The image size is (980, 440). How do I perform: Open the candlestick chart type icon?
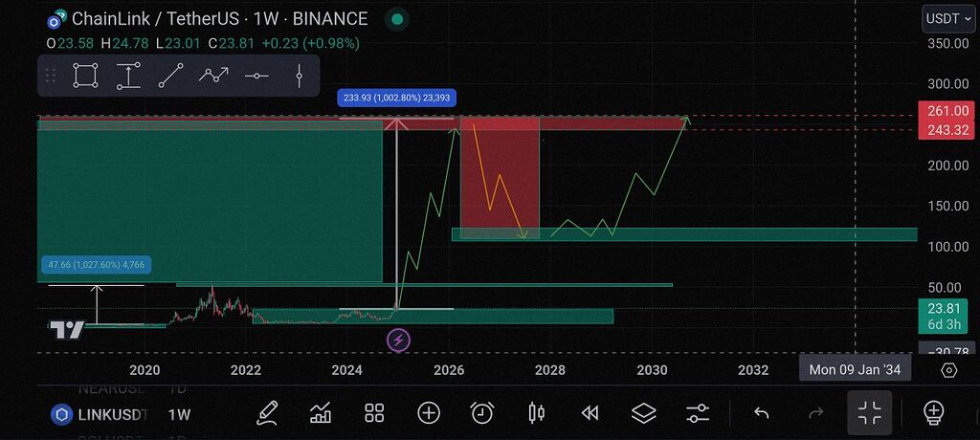pyautogui.click(x=536, y=412)
